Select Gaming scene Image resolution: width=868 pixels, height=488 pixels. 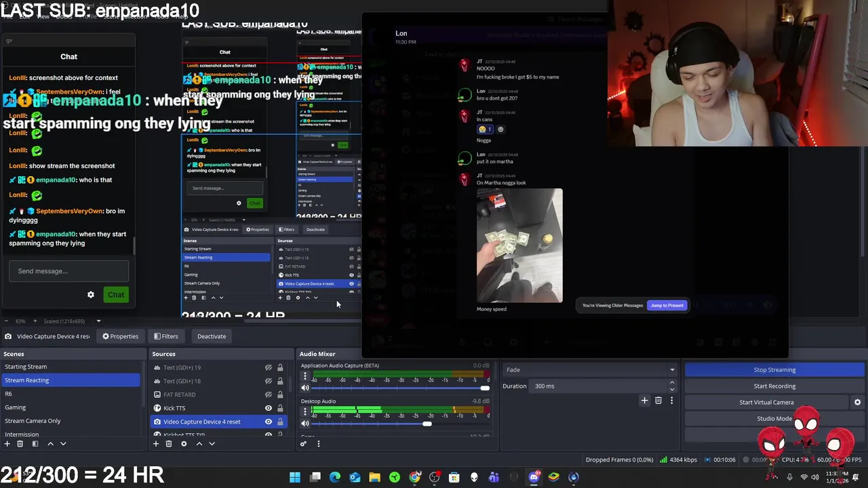(x=71, y=407)
